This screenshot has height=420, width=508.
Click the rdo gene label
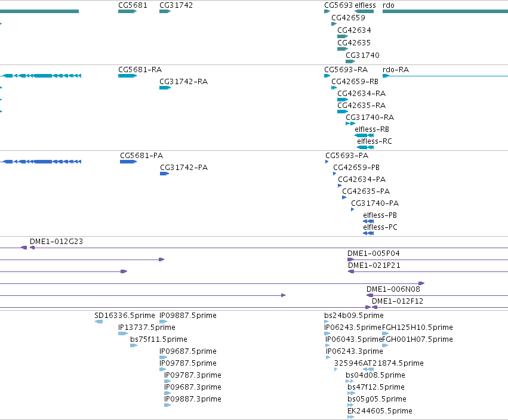pos(389,5)
